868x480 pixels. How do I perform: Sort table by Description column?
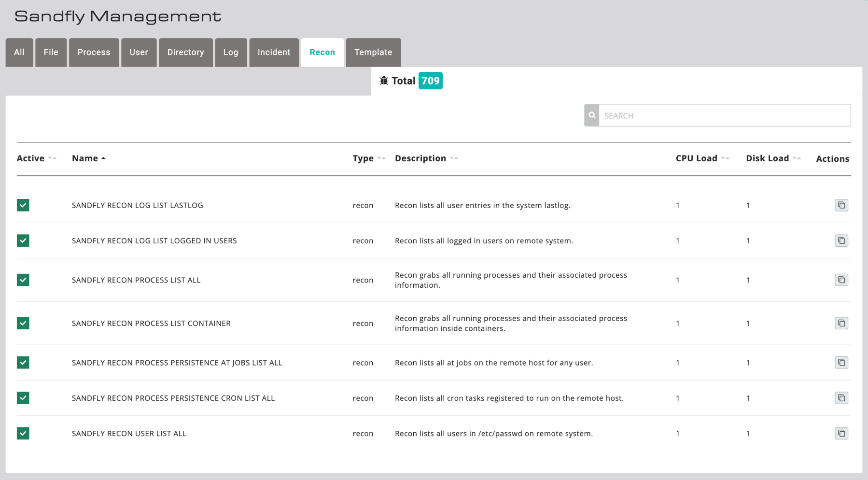coord(426,158)
